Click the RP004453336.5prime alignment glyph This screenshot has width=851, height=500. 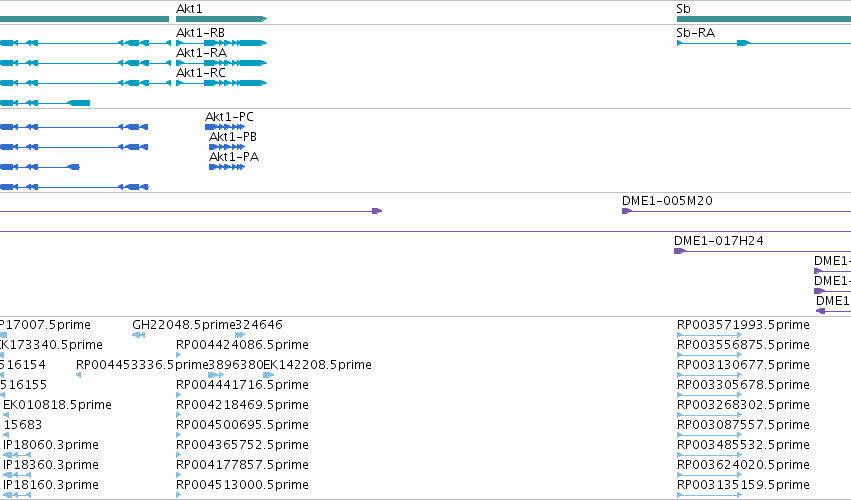click(x=79, y=375)
